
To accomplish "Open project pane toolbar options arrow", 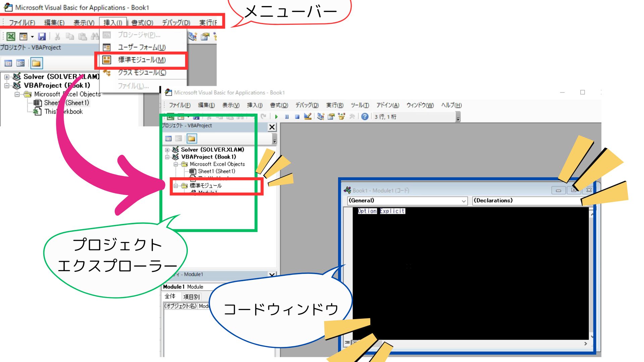I will 275,139.
